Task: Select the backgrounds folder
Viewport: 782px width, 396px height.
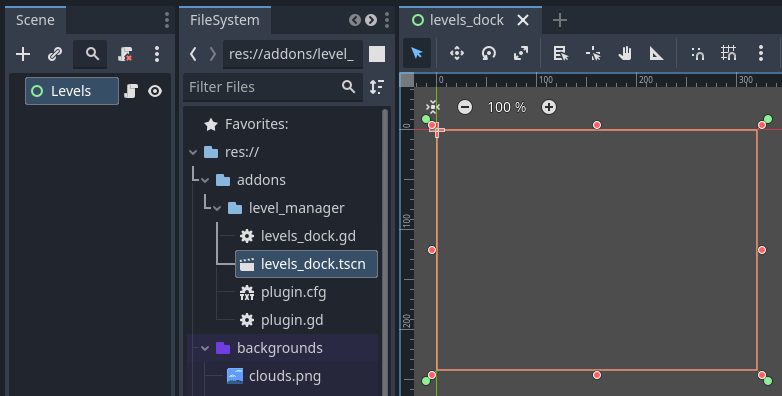Action: (279, 348)
